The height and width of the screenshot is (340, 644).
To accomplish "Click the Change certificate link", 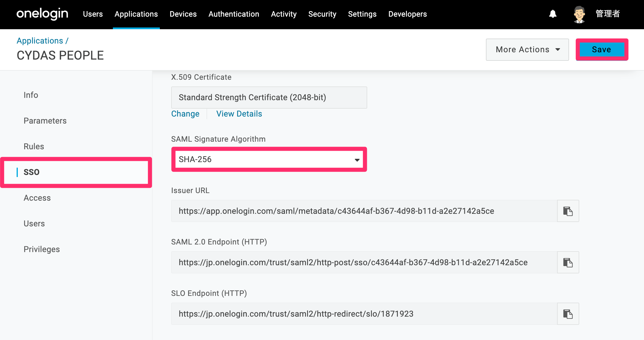I will coord(185,114).
